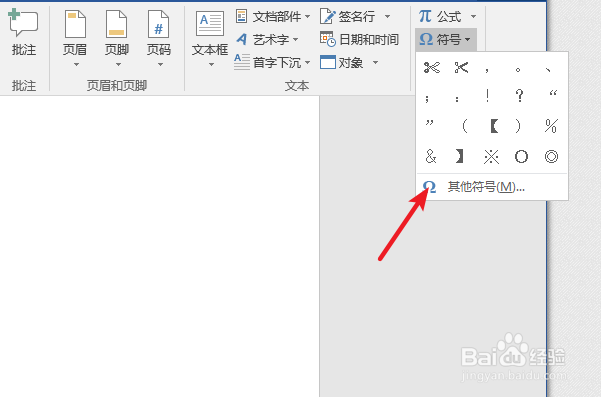Click the π 公式 equation icon
Image resolution: width=601 pixels, height=397 pixels.
click(425, 16)
